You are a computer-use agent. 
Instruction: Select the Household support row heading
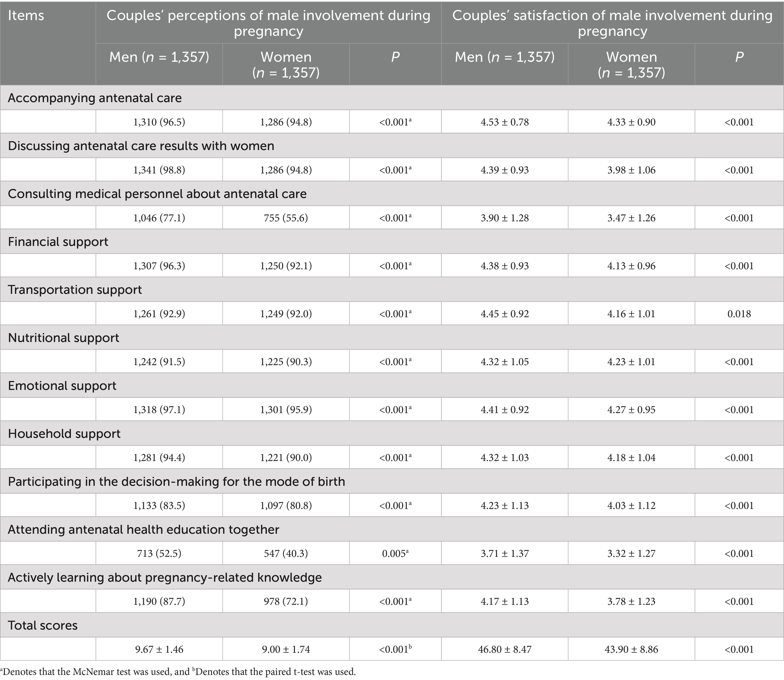tap(64, 434)
